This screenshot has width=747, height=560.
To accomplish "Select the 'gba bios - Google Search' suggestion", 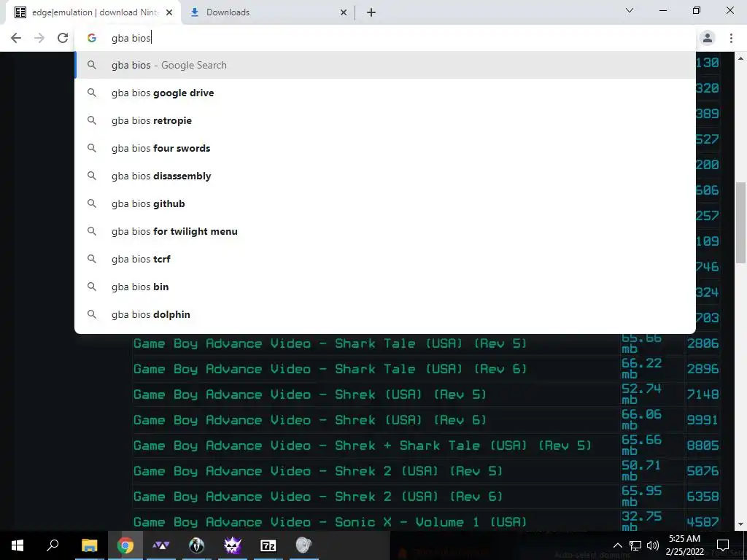I will (385, 65).
